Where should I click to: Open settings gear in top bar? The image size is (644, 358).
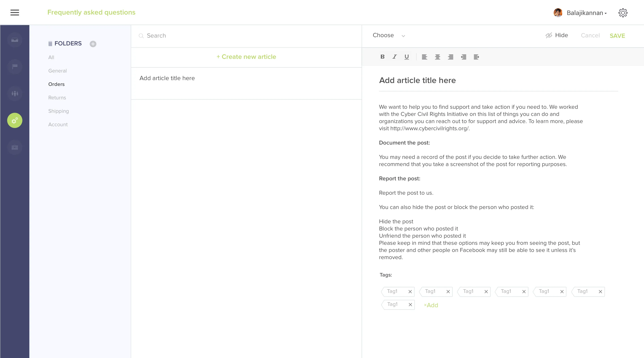point(623,13)
